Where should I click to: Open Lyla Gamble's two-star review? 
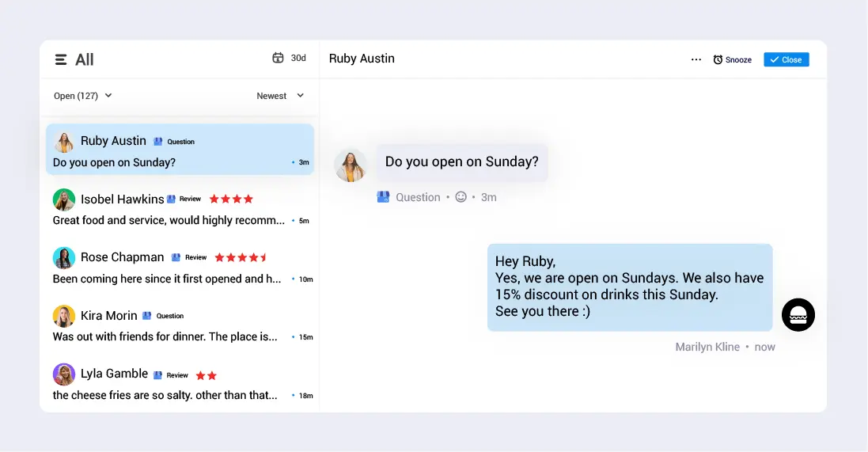(180, 383)
